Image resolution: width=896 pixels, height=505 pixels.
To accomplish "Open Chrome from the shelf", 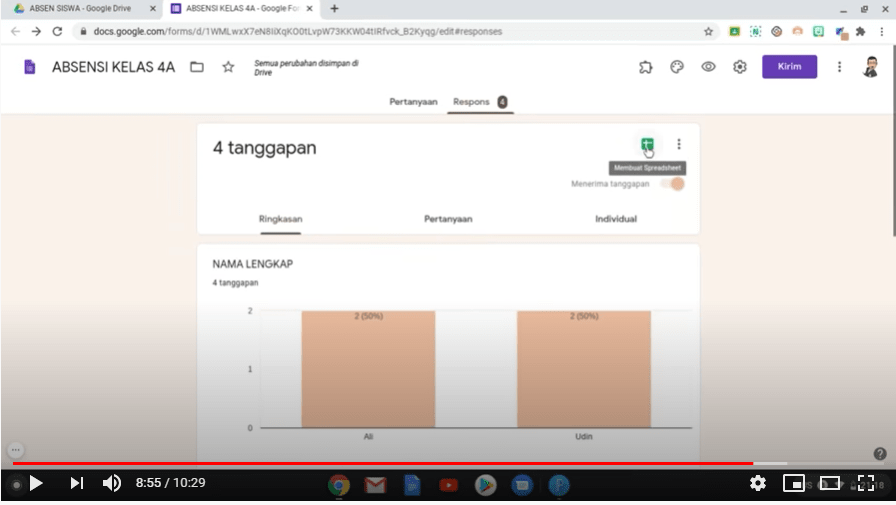I will pos(339,485).
